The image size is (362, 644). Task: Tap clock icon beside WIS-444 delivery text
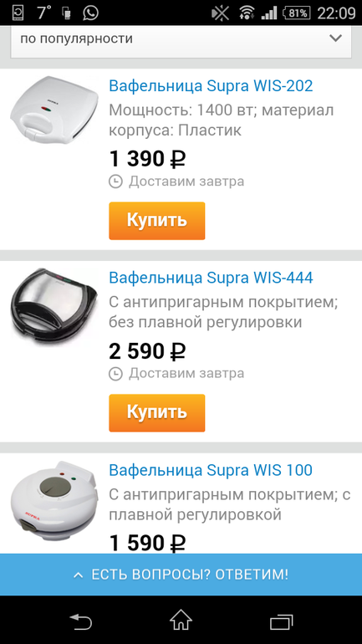115,373
